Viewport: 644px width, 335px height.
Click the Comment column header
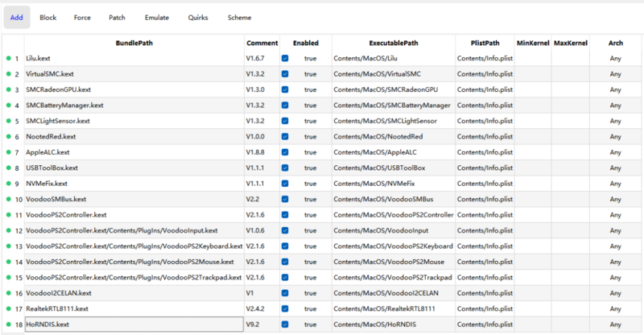[x=262, y=43]
